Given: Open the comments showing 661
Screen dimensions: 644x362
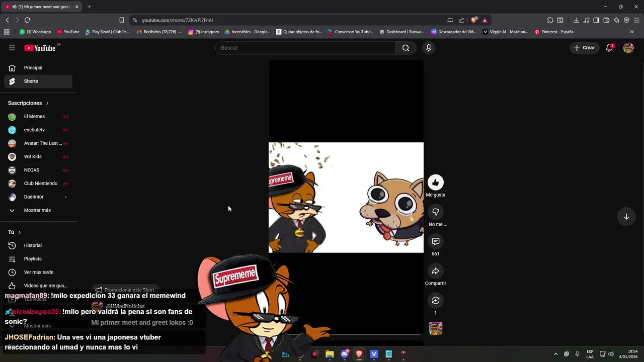Looking at the screenshot, I should pos(436,241).
